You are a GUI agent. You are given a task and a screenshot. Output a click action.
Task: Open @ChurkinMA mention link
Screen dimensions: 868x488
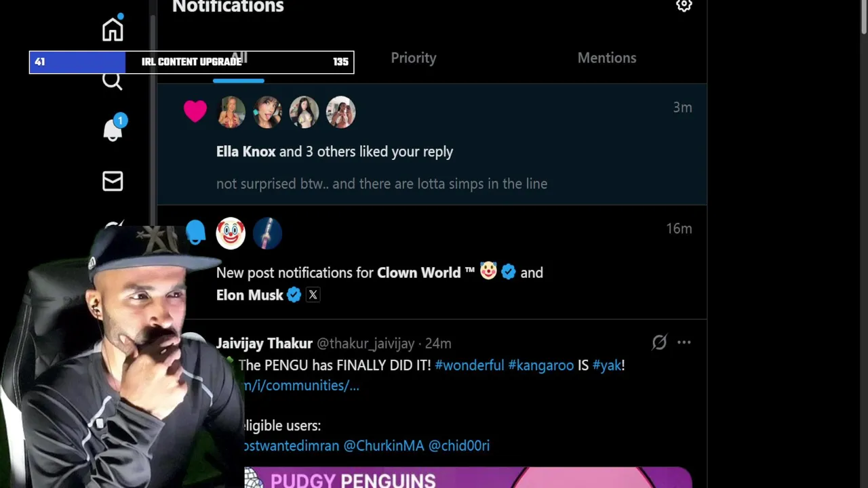[384, 446]
